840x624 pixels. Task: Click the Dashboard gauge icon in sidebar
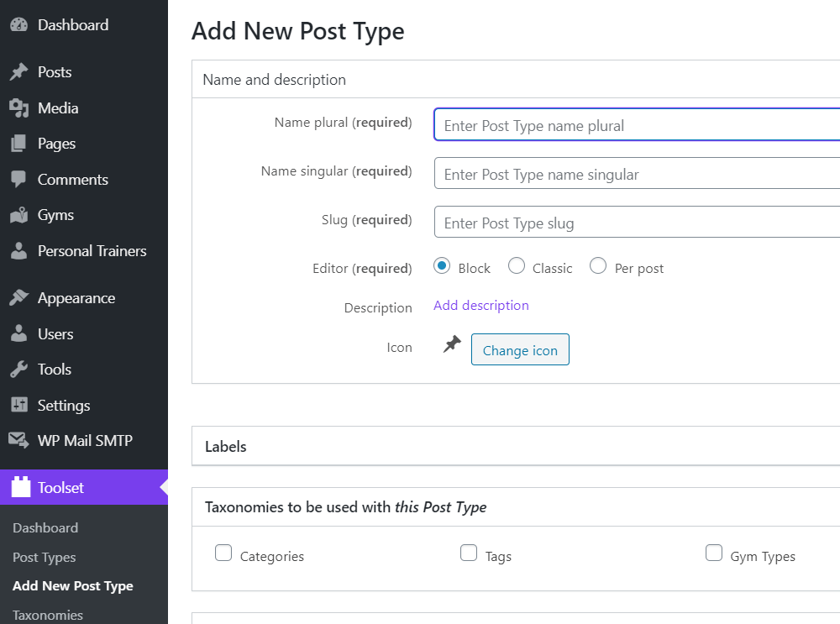18,25
